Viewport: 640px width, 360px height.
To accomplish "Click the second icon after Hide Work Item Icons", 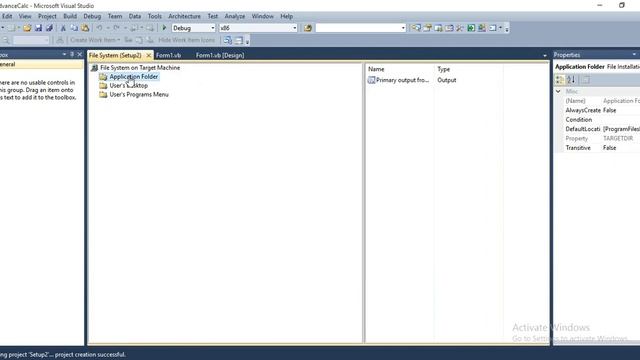I will coord(239,40).
